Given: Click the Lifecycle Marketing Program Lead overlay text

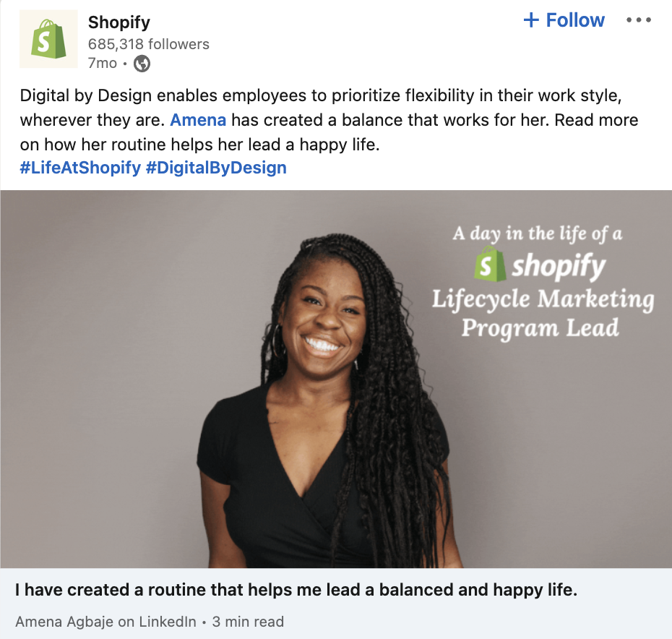Looking at the screenshot, I should tap(543, 313).
